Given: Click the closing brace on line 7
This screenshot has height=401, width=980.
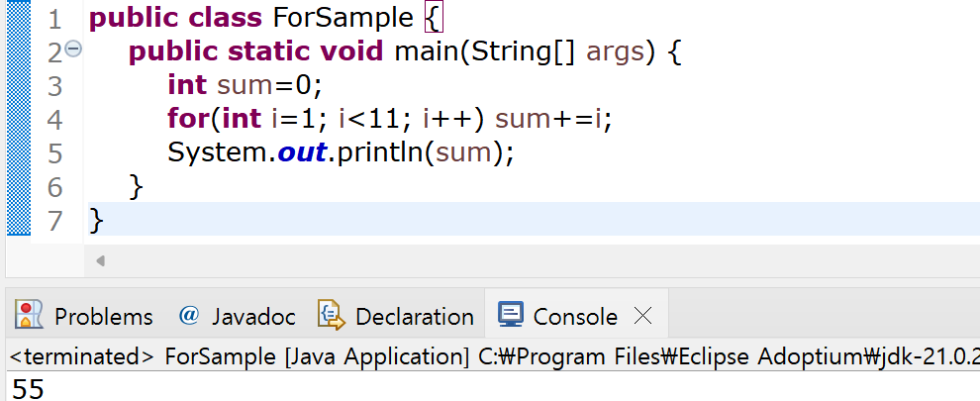Looking at the screenshot, I should pyautogui.click(x=96, y=221).
